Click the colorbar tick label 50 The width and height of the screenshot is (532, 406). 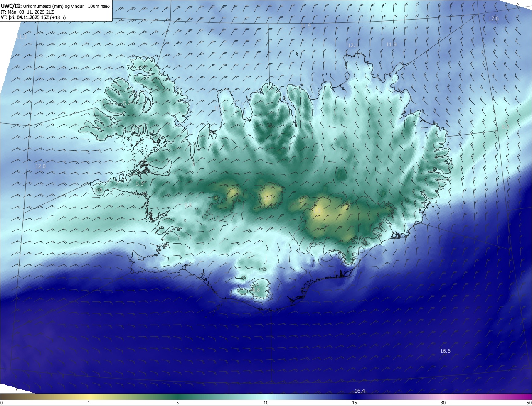[529, 403]
